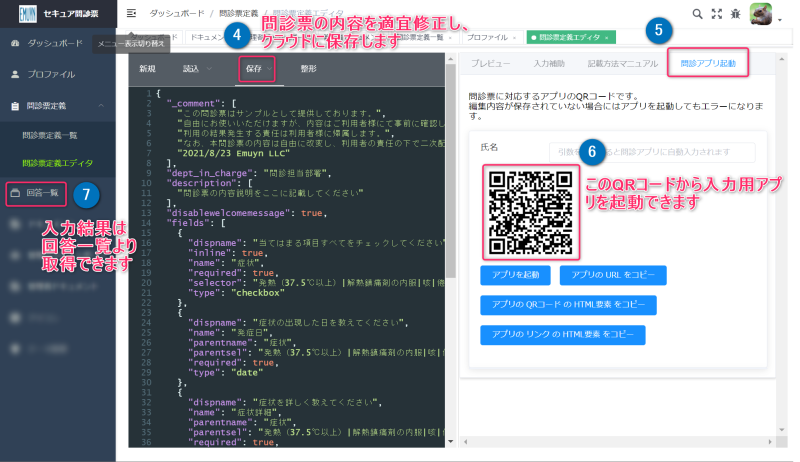Click アプリの リンク の HTML要素 をコピー button
800x462 pixels.
pos(563,335)
